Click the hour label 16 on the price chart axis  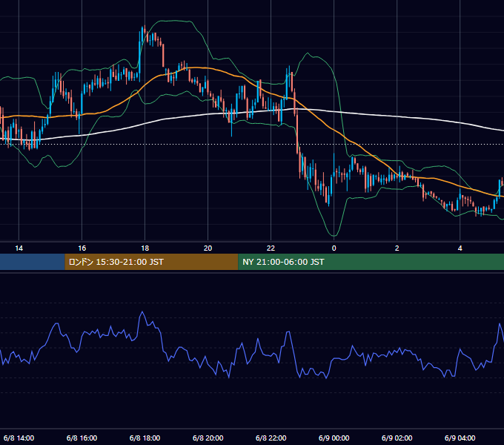click(x=82, y=248)
